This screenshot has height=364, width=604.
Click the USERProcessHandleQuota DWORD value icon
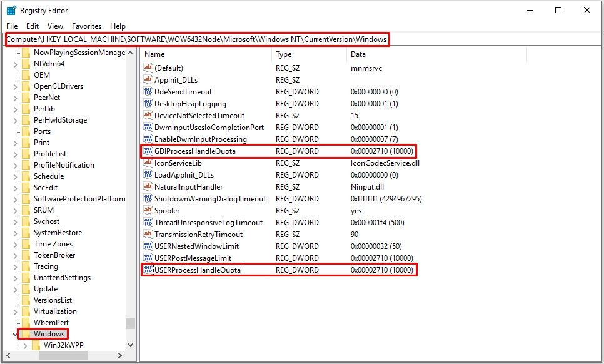pos(148,270)
